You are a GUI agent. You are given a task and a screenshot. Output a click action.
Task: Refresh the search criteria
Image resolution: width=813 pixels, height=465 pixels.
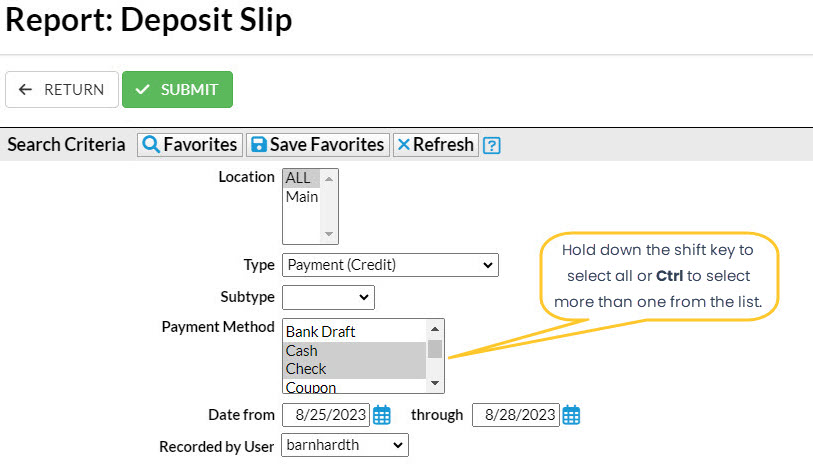point(435,145)
